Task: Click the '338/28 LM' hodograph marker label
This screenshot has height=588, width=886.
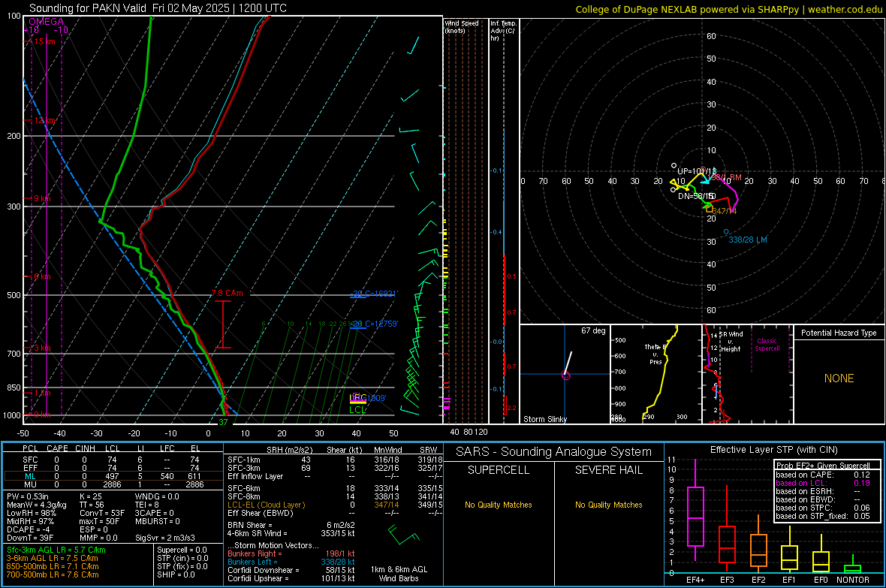Action: pyautogui.click(x=748, y=240)
